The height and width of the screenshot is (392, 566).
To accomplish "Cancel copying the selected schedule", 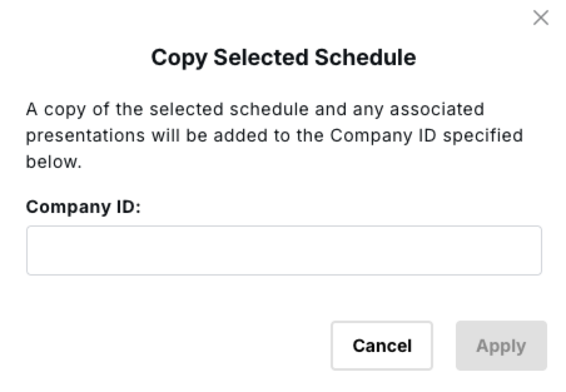I will 381,346.
